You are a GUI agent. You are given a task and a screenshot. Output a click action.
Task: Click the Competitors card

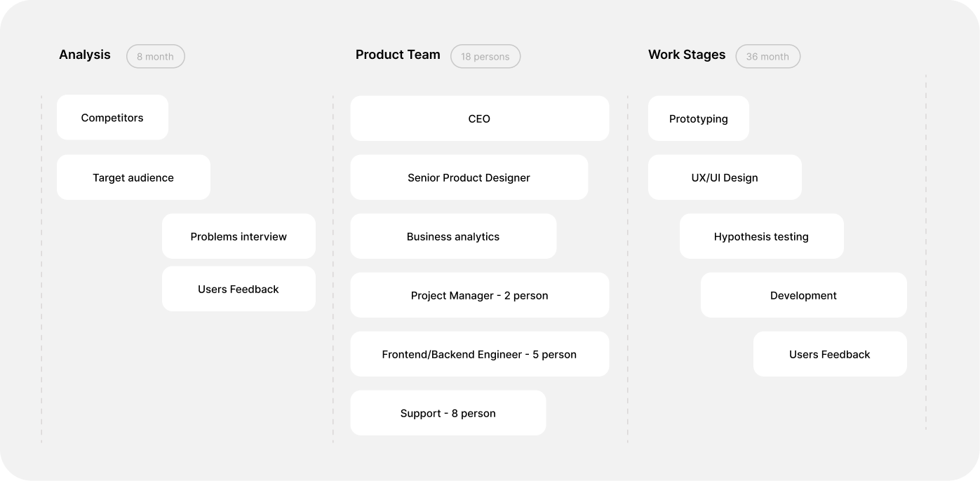(112, 118)
